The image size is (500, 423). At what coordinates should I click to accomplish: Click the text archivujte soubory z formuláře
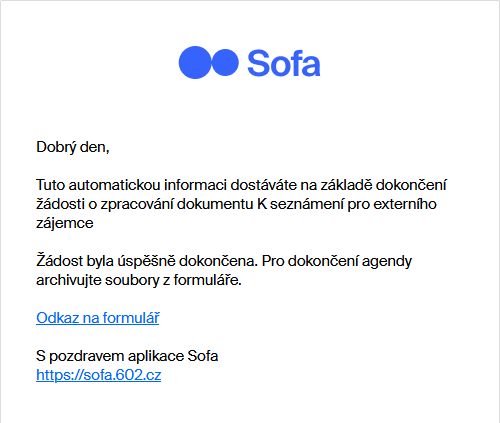139,280
